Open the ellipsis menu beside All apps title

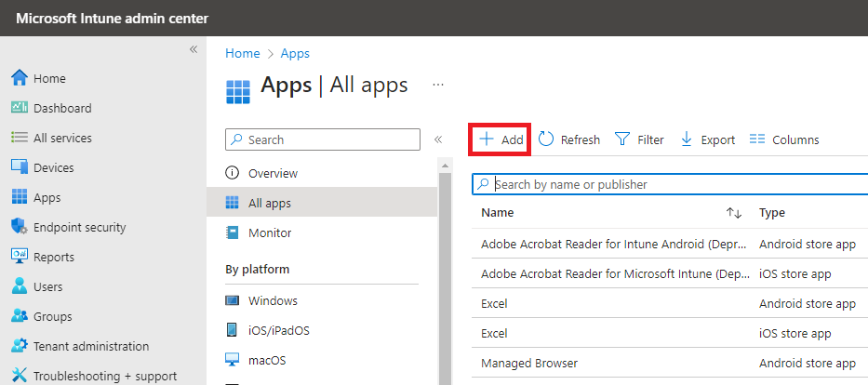(x=438, y=85)
